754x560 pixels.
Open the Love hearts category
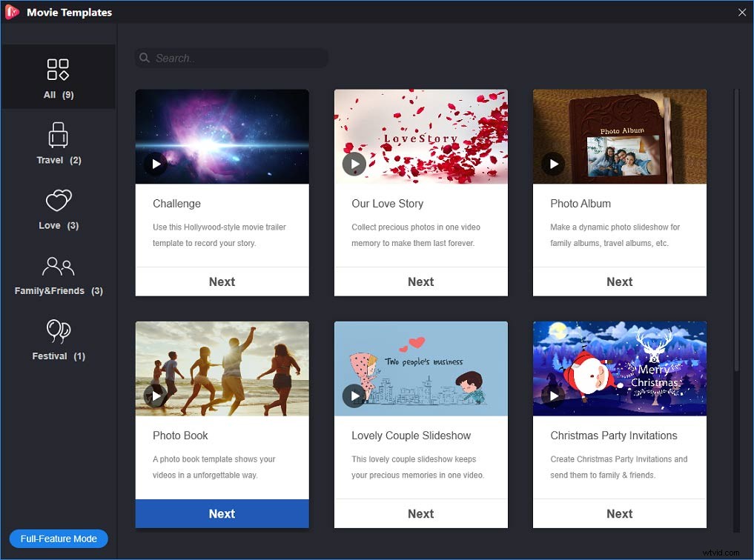pos(58,201)
